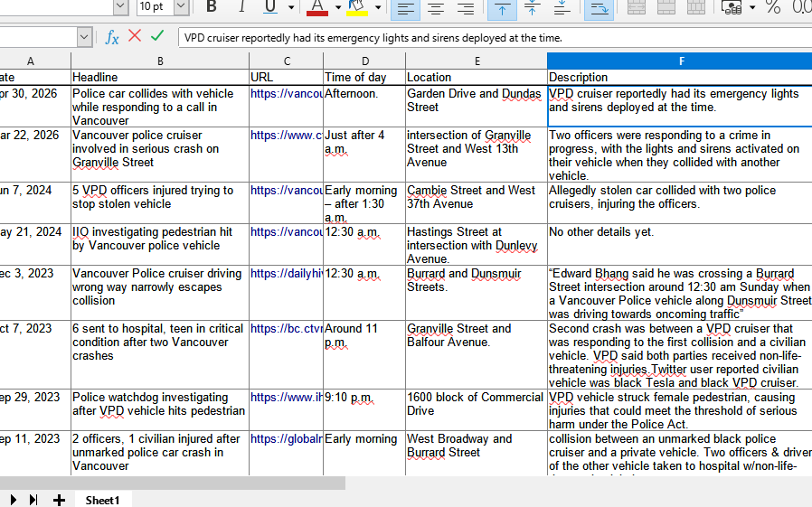Select time cell 'Just after 4 a.m.'

click(x=364, y=155)
